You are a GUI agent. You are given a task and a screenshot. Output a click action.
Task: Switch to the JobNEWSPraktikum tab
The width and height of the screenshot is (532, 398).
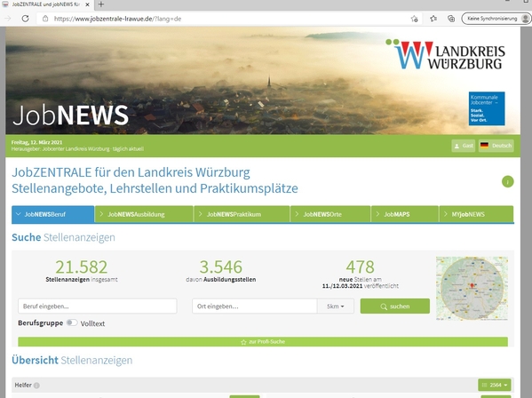[242, 214]
